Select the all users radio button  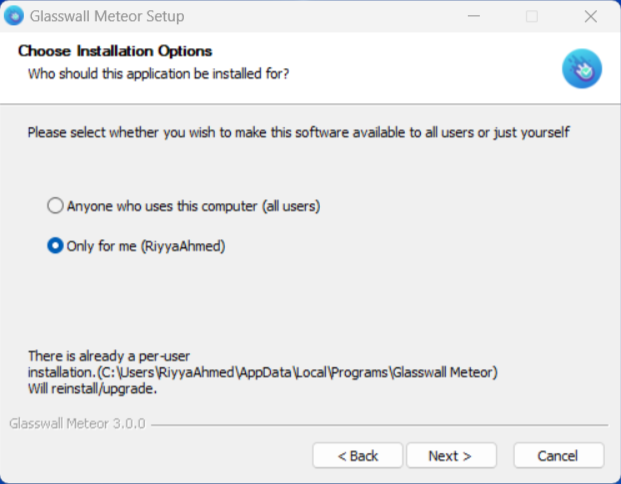(56, 206)
